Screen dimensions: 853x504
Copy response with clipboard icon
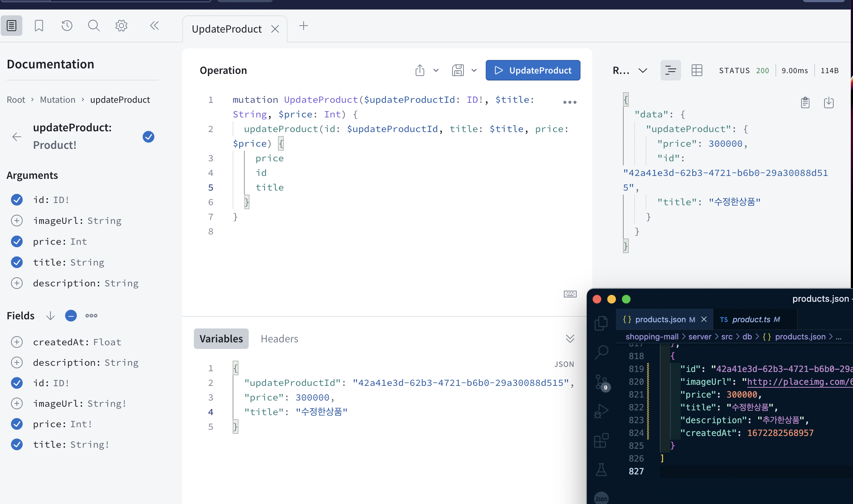(x=805, y=103)
